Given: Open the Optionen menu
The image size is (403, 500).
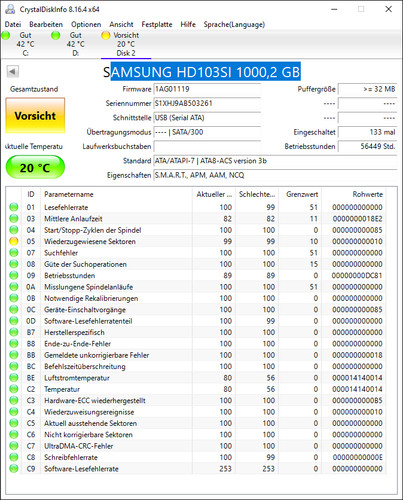Looking at the screenshot, I should (86, 24).
